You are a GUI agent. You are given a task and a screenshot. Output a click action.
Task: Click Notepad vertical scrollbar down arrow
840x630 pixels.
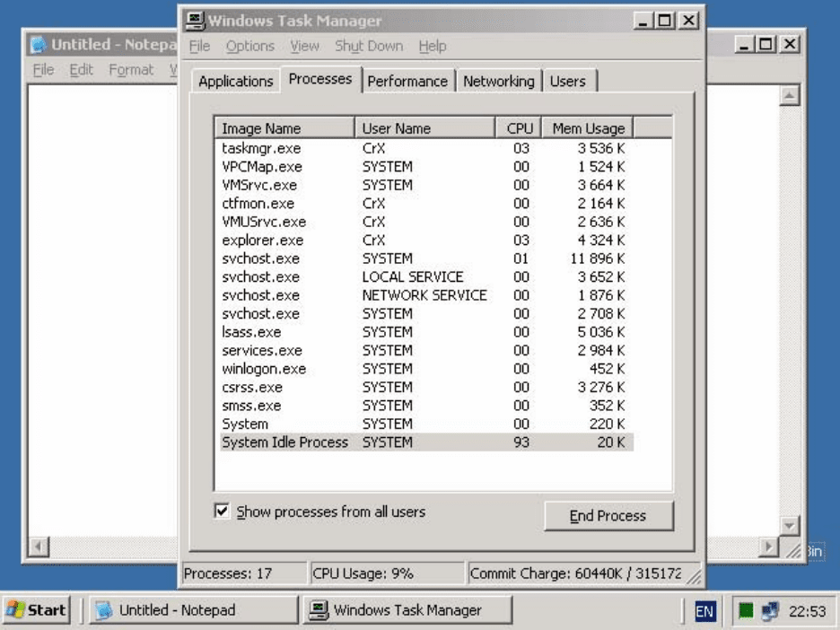789,526
